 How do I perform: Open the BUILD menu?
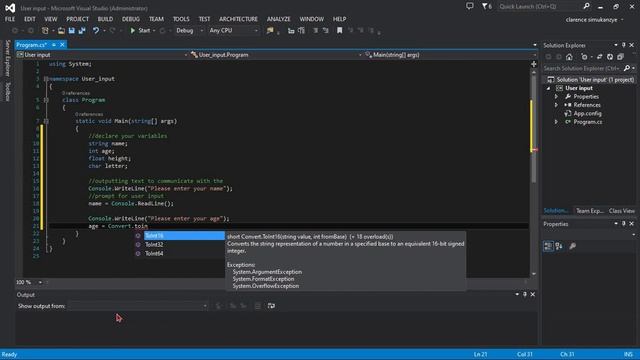tap(105, 19)
